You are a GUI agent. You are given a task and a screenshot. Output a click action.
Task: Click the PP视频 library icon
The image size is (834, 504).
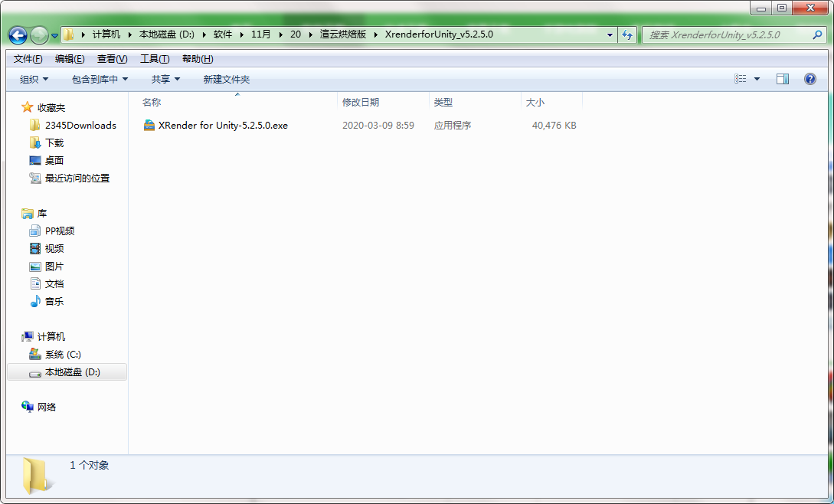(35, 231)
